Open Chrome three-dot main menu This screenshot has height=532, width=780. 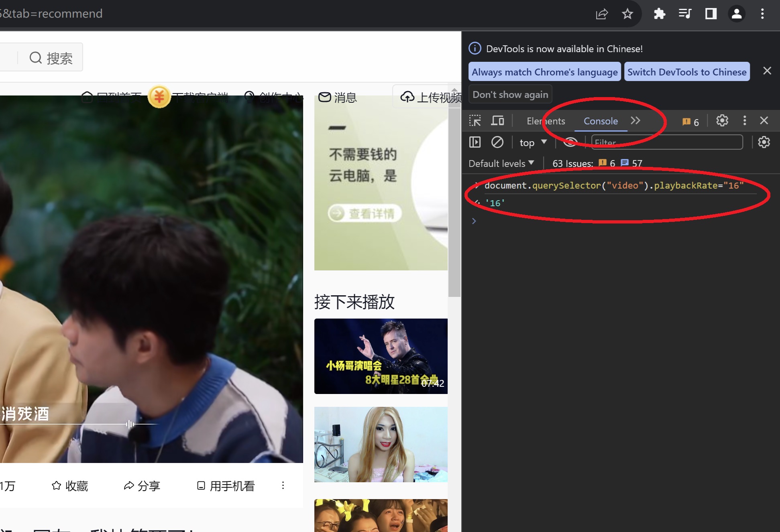[762, 14]
